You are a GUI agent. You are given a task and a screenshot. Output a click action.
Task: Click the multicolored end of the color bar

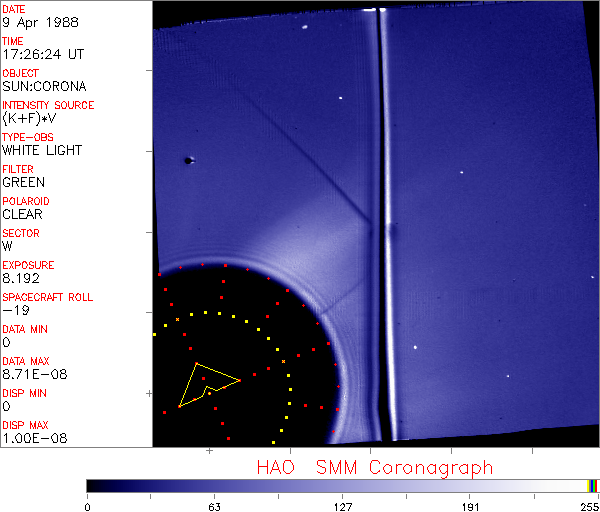coord(593,485)
